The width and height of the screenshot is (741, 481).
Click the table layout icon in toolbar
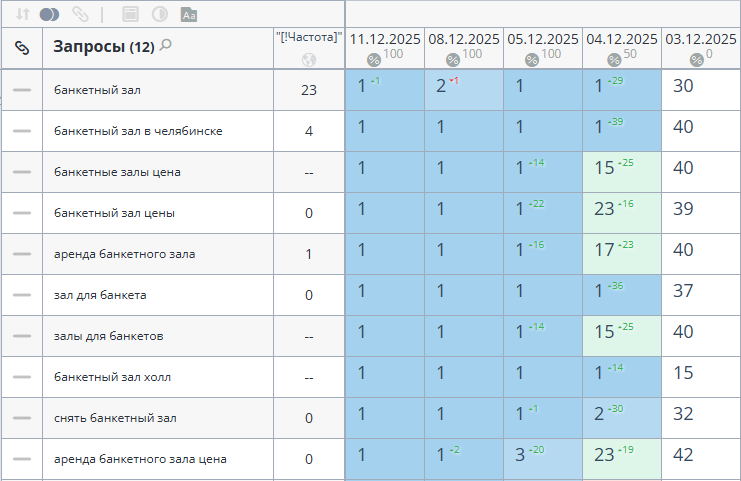[x=129, y=14]
